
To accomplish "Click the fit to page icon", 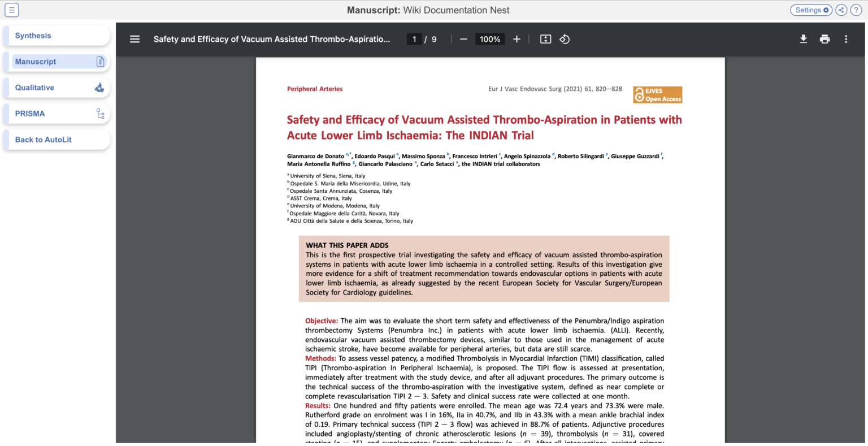I will tap(545, 39).
